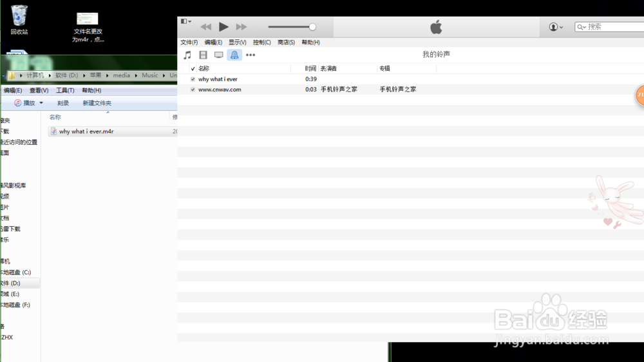Sort by the 名称 column in iTunes
Screen dimensions: 644x362
coord(204,69)
